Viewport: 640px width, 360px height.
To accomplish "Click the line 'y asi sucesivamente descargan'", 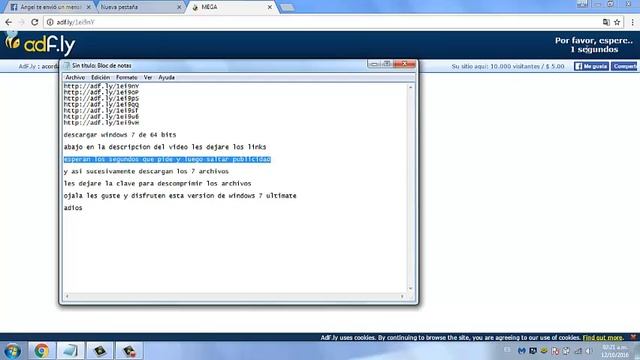I will [x=146, y=171].
